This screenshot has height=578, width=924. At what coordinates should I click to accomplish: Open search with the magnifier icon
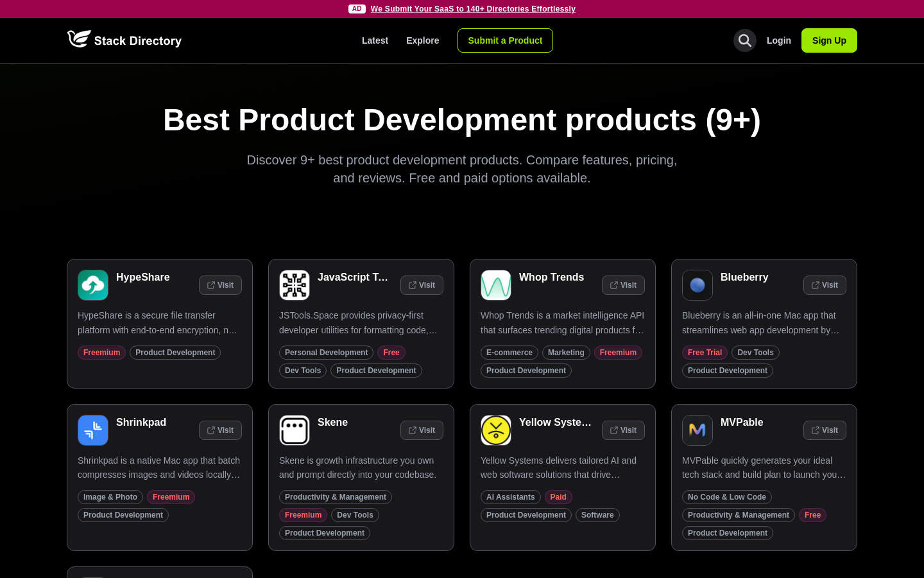point(745,40)
